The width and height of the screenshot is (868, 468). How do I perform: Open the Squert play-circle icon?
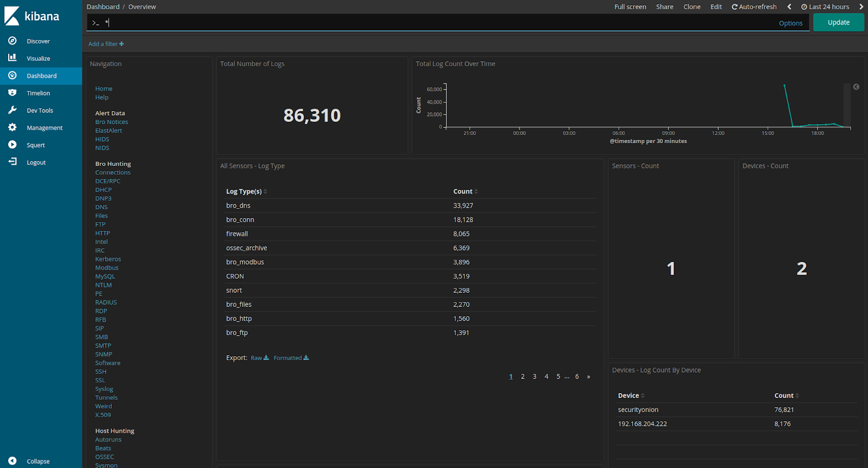[x=12, y=145]
